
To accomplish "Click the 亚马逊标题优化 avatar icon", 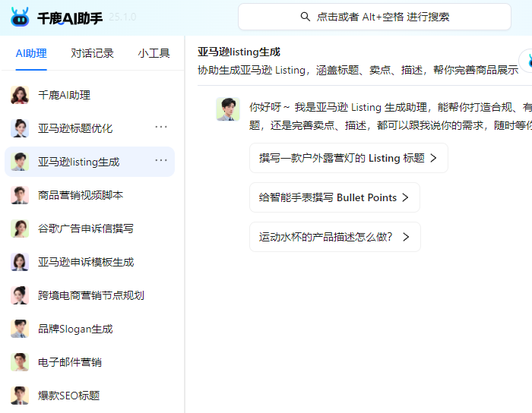I will pos(20,128).
